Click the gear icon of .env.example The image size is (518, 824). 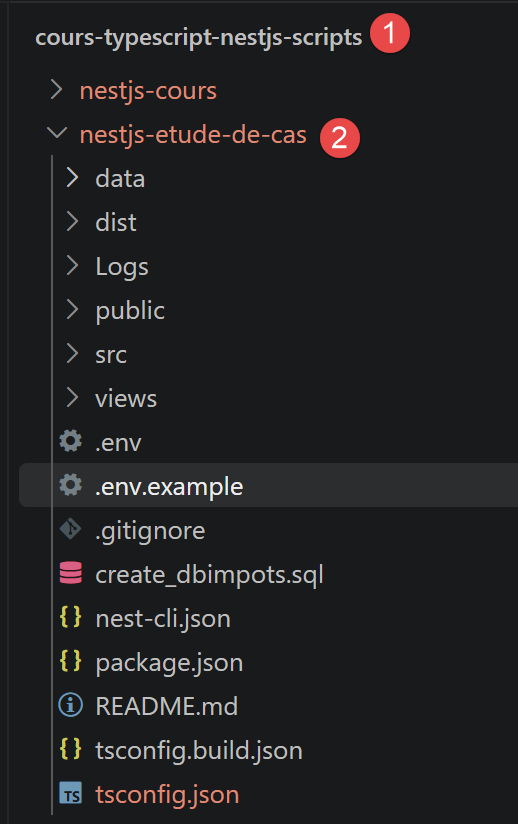pyautogui.click(x=70, y=485)
